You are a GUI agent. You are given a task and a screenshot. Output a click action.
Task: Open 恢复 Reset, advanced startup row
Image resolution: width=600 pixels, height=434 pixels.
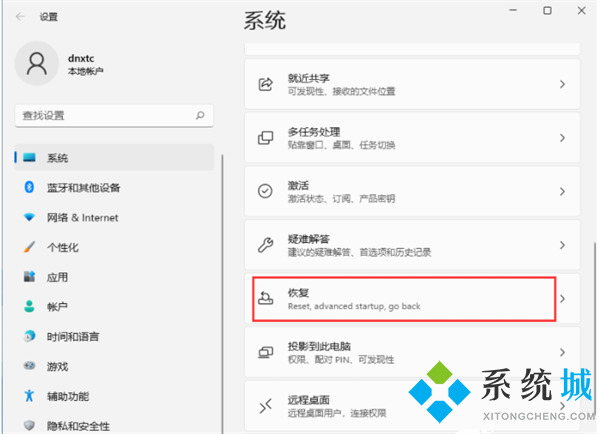[412, 299]
